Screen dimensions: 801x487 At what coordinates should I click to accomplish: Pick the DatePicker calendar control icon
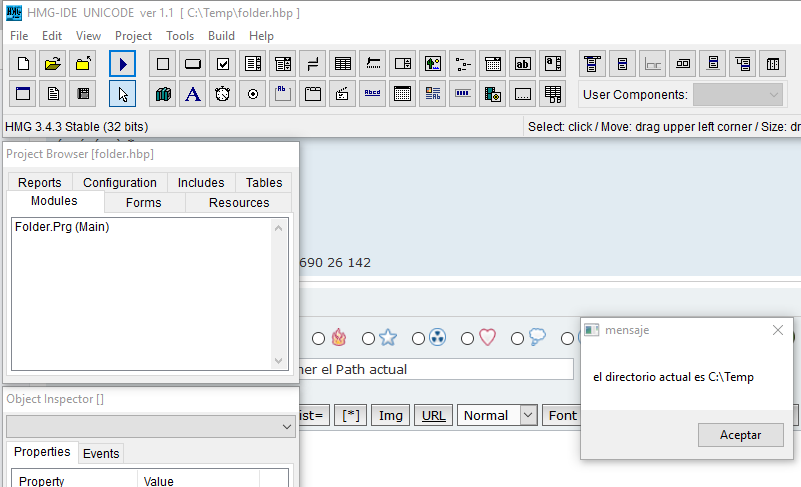[492, 64]
